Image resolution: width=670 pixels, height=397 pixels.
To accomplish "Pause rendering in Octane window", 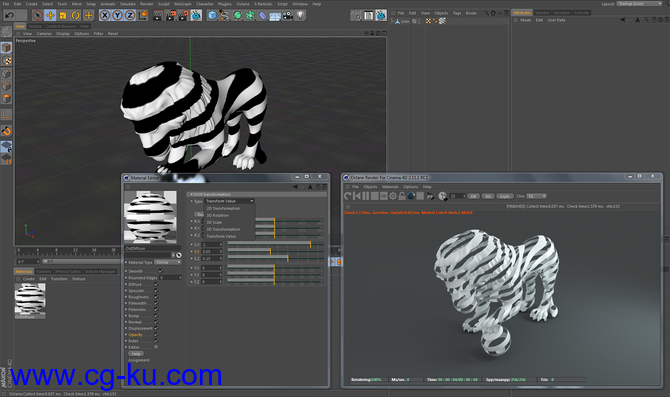I will [x=365, y=196].
